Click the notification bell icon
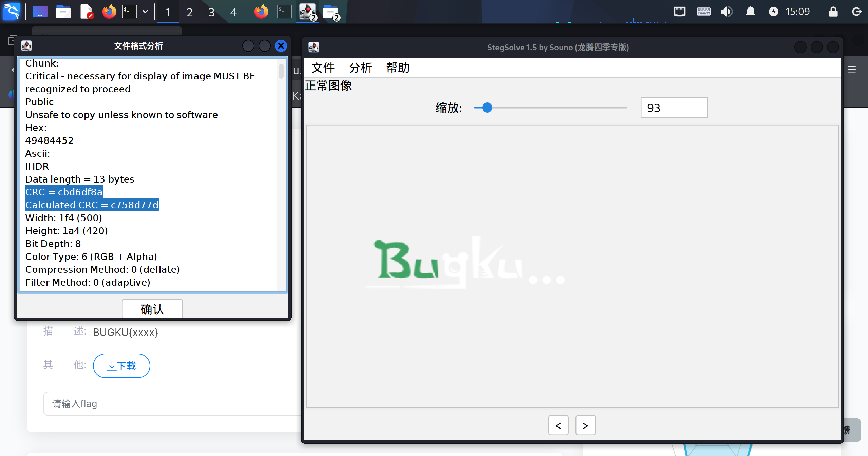868x456 pixels. [x=750, y=12]
